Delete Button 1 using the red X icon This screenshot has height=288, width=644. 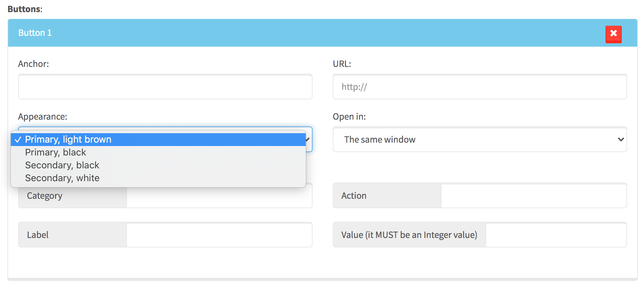pyautogui.click(x=613, y=34)
